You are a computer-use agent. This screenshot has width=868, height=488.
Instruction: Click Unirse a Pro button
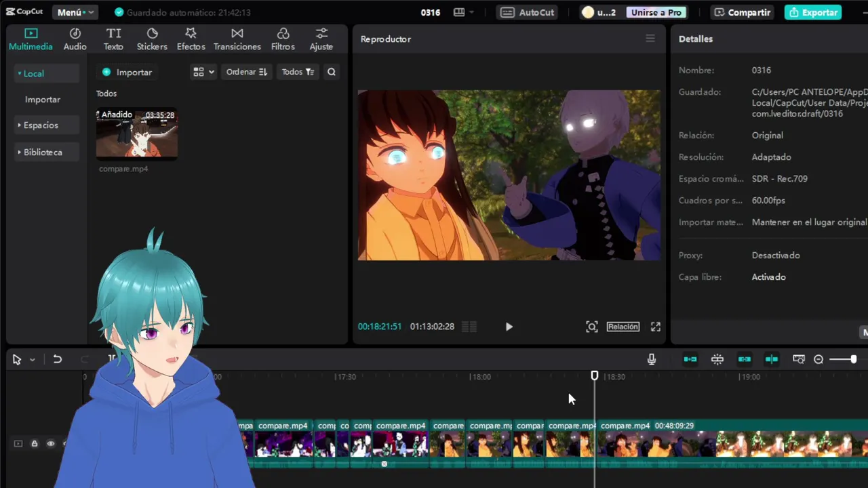pos(656,12)
